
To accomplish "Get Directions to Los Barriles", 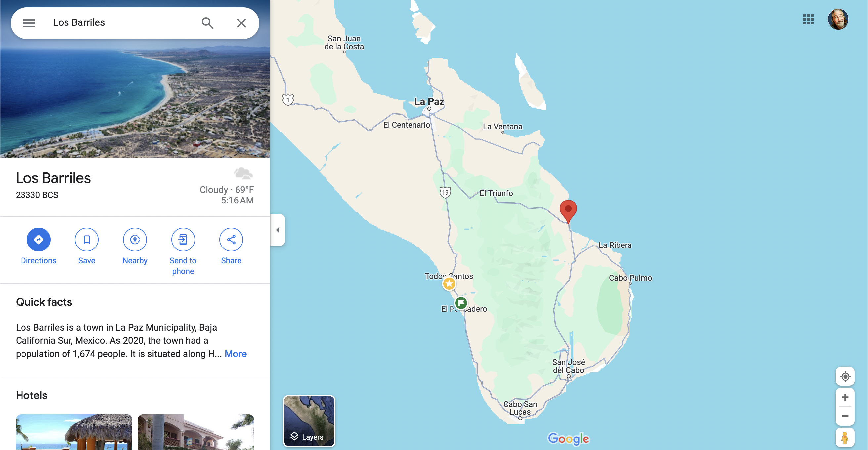I will (x=38, y=239).
